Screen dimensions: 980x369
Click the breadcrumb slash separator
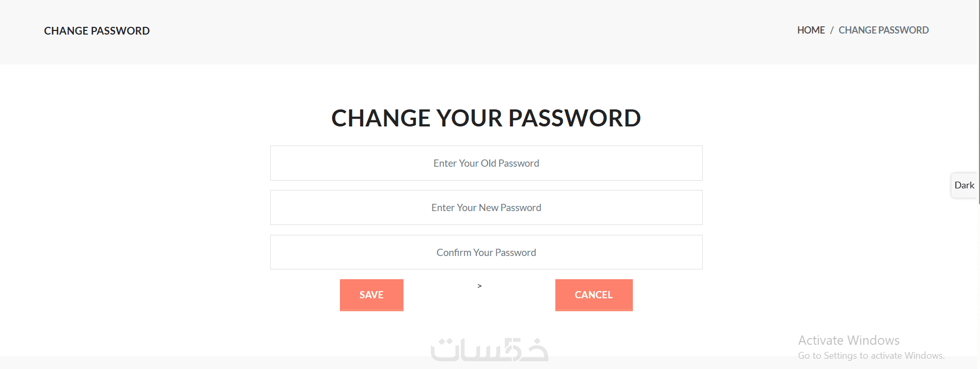click(x=832, y=30)
